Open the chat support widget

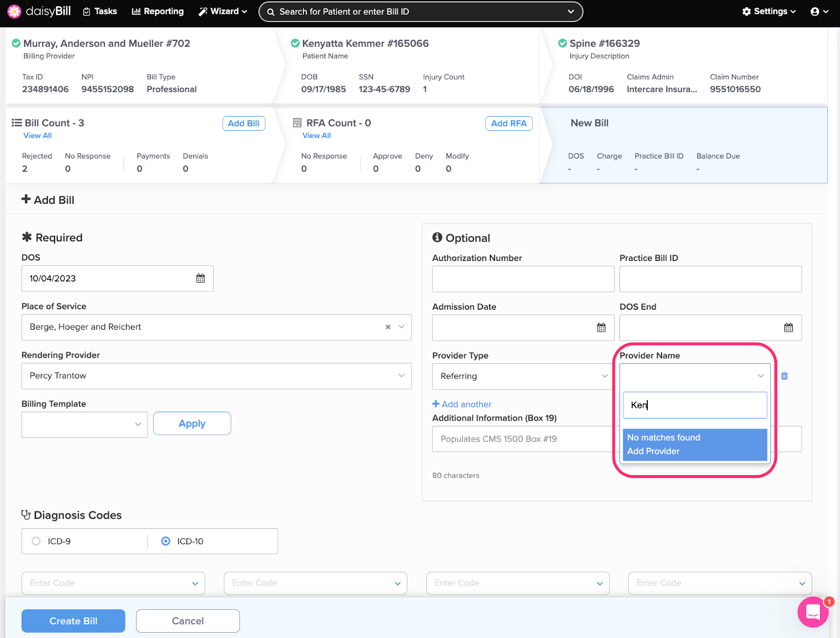(x=813, y=612)
